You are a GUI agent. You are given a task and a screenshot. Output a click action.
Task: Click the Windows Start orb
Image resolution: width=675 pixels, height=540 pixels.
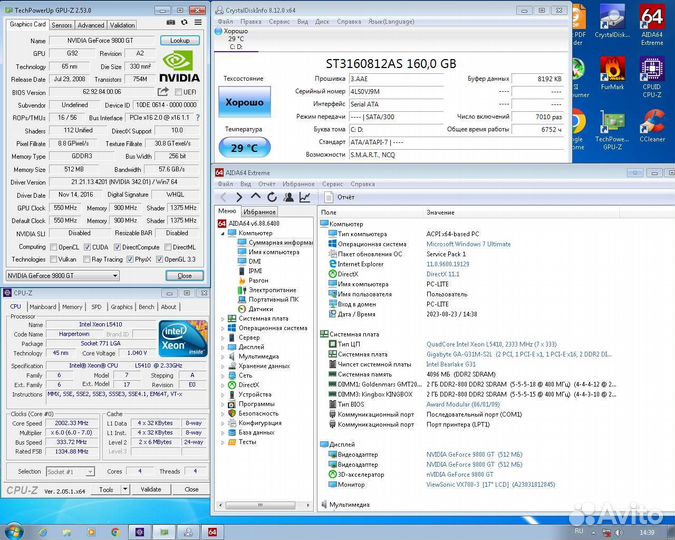[14, 532]
